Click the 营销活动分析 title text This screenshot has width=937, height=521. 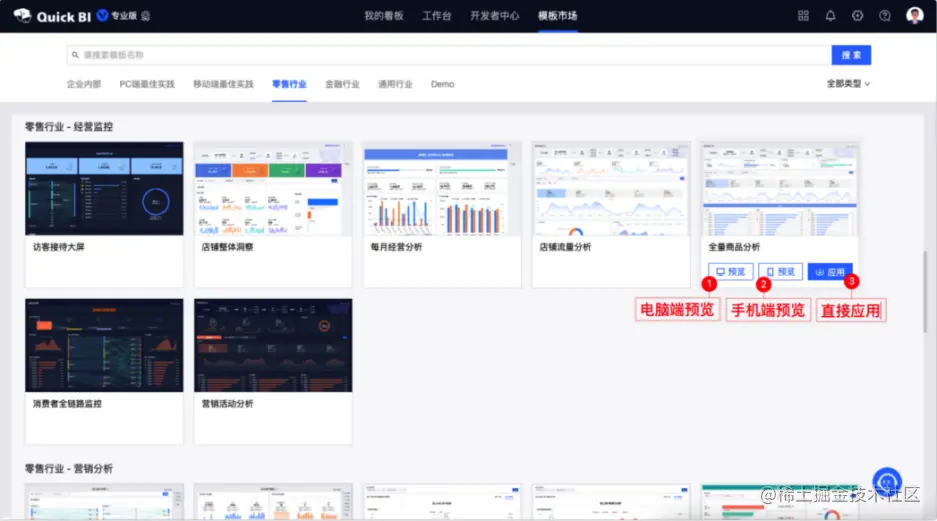tap(227, 404)
